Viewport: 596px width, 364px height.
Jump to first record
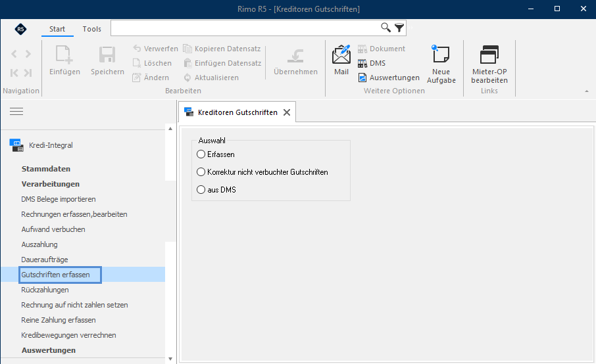pyautogui.click(x=14, y=73)
